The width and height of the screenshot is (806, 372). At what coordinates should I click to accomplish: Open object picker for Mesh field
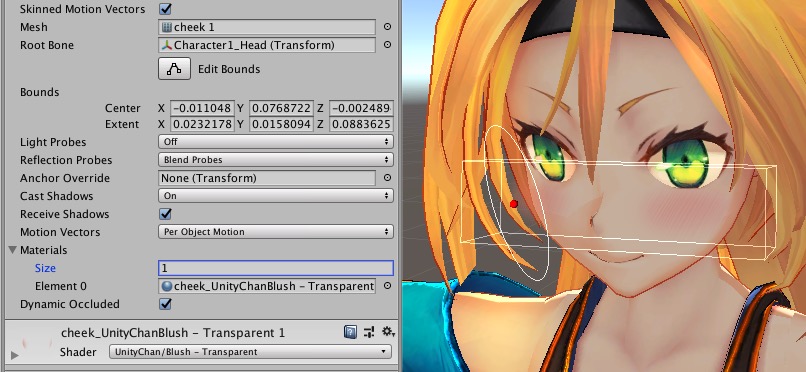(x=388, y=27)
